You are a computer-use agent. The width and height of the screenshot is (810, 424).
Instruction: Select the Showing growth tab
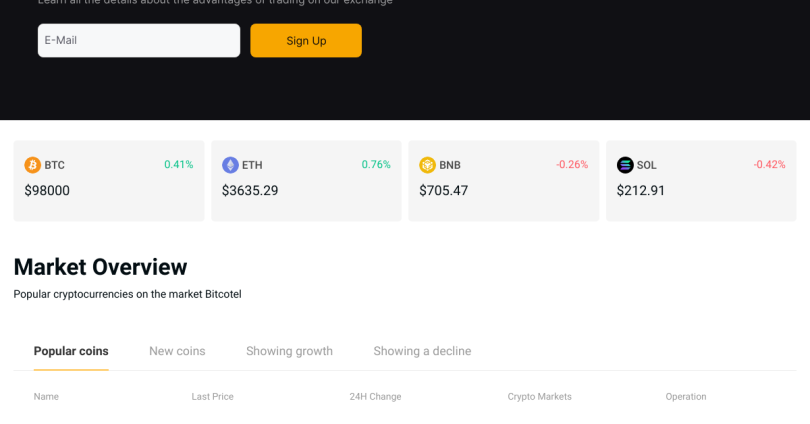point(289,351)
